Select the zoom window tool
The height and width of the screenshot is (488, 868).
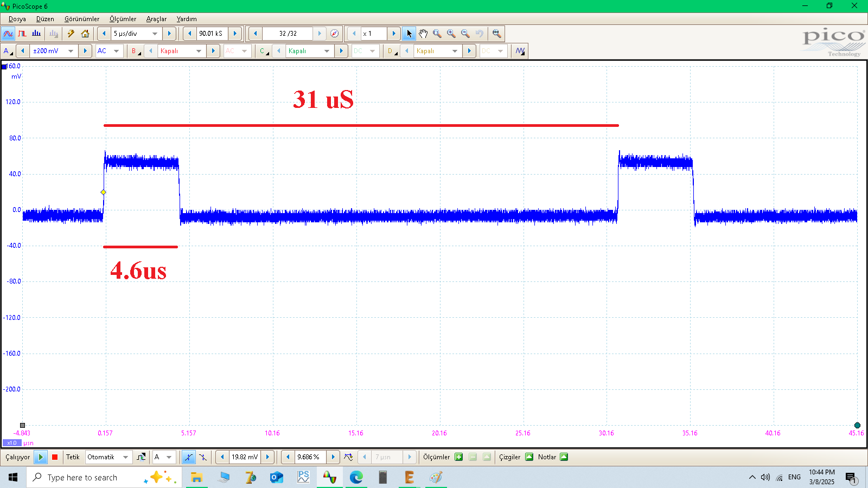pos(437,34)
